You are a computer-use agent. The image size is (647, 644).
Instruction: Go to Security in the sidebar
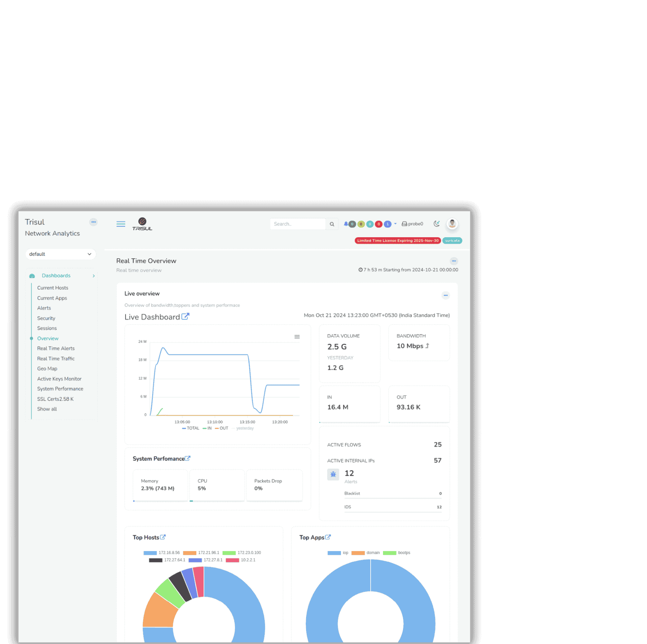(46, 318)
